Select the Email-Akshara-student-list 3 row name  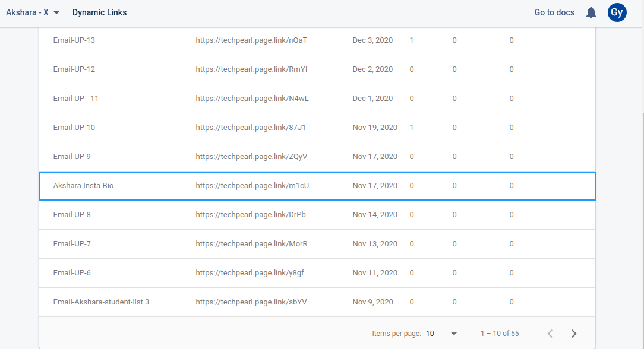pos(101,302)
